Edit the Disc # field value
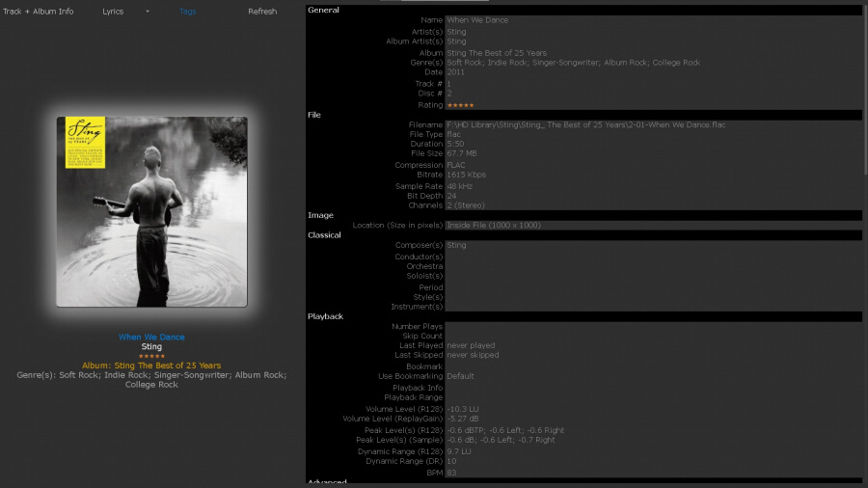 [x=654, y=94]
